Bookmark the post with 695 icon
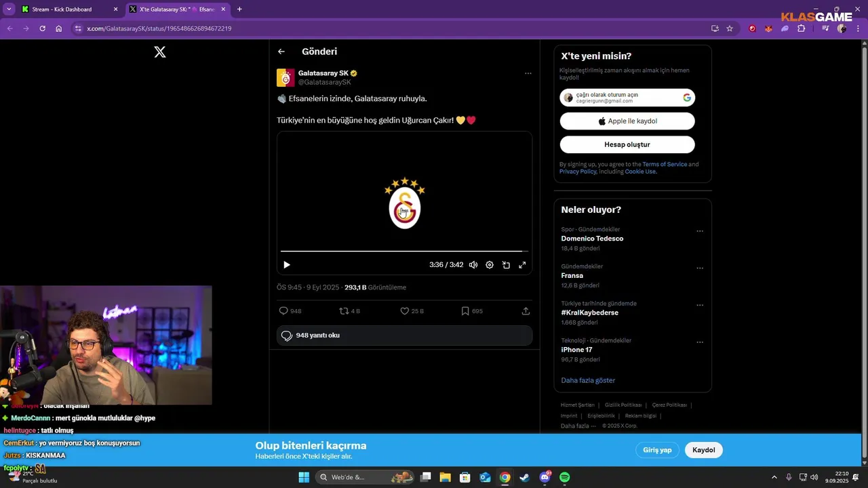 click(472, 311)
